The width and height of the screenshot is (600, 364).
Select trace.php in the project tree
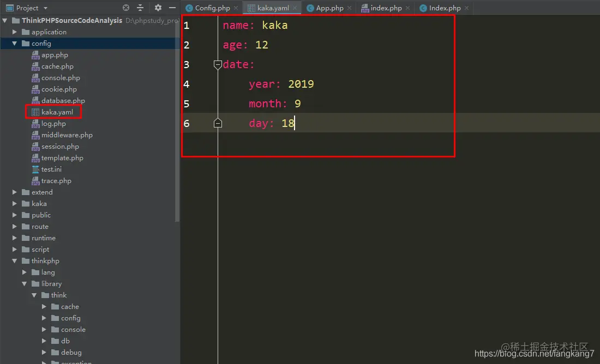coord(56,180)
